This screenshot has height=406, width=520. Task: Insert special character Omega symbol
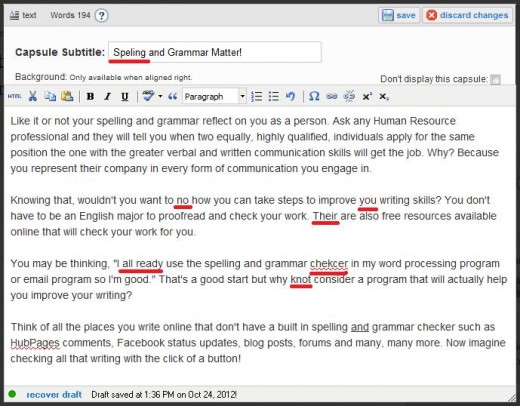point(314,96)
